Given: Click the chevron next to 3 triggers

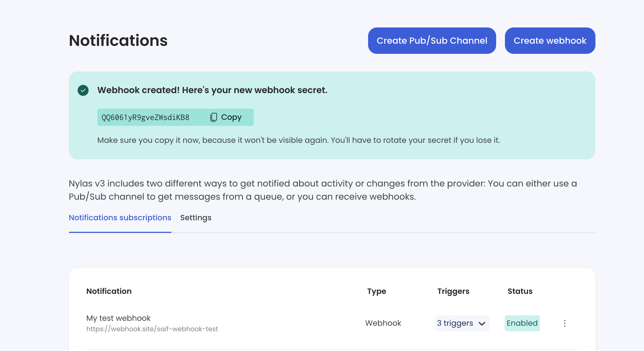Looking at the screenshot, I should [x=482, y=324].
